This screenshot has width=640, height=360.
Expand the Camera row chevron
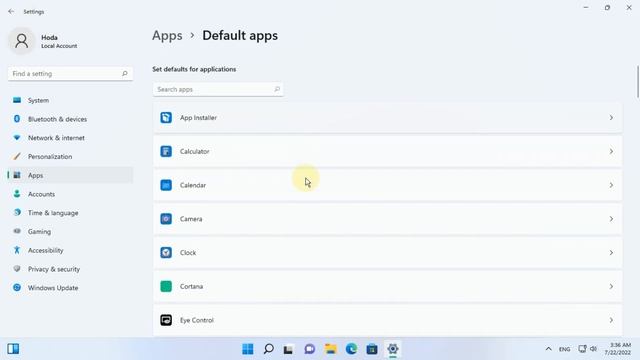tap(611, 219)
